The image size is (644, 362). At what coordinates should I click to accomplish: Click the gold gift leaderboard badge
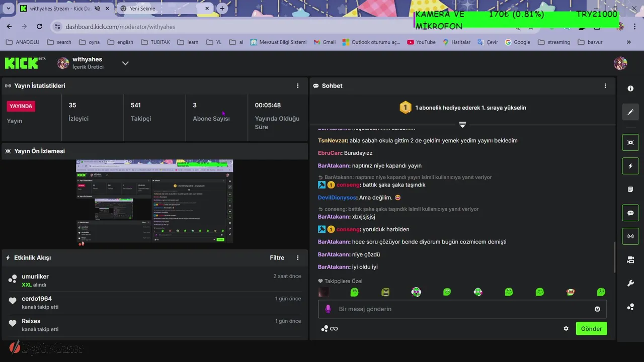pos(405,107)
